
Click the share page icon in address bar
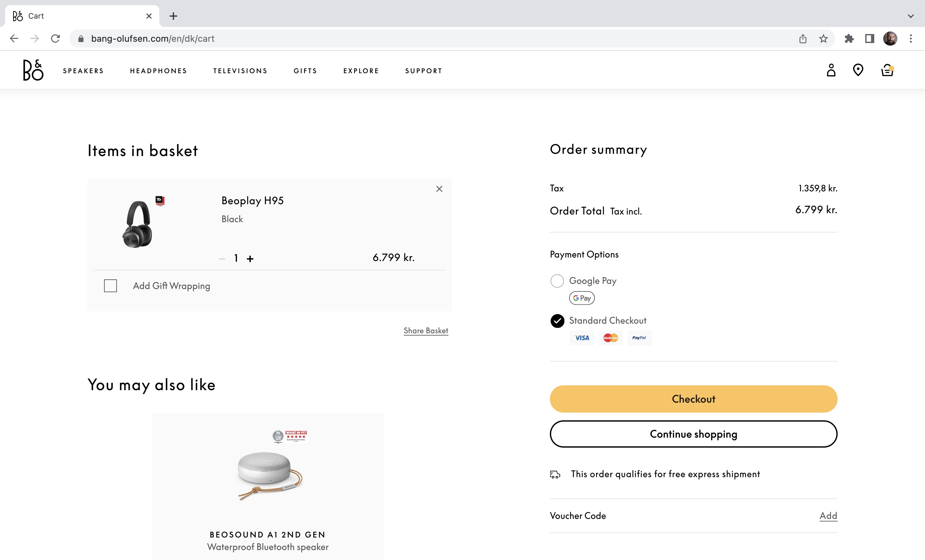click(803, 39)
